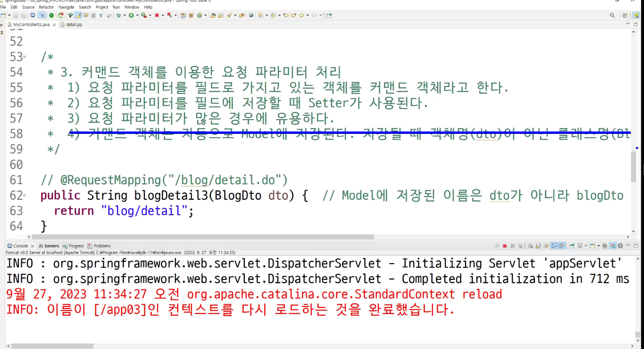Click the Display Selected Console monitor icon
This screenshot has width=644, height=349.
pyautogui.click(x=580, y=246)
